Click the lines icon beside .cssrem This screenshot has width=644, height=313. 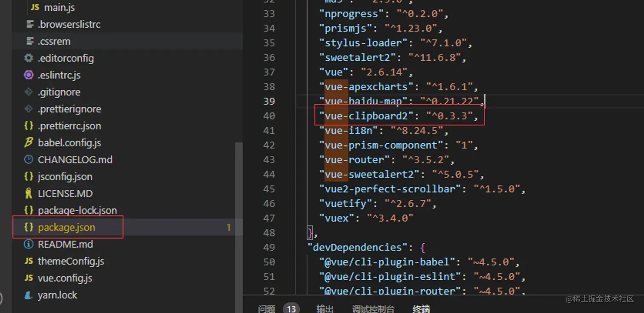pyautogui.click(x=29, y=42)
